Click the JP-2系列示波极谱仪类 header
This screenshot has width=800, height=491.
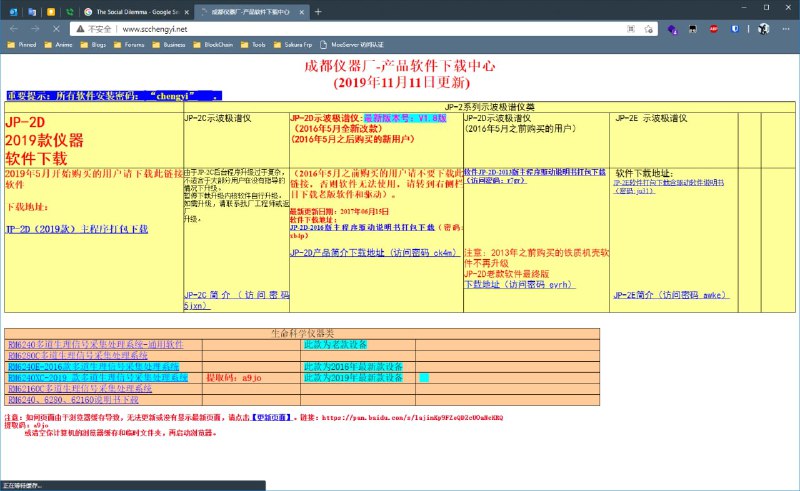coord(489,107)
